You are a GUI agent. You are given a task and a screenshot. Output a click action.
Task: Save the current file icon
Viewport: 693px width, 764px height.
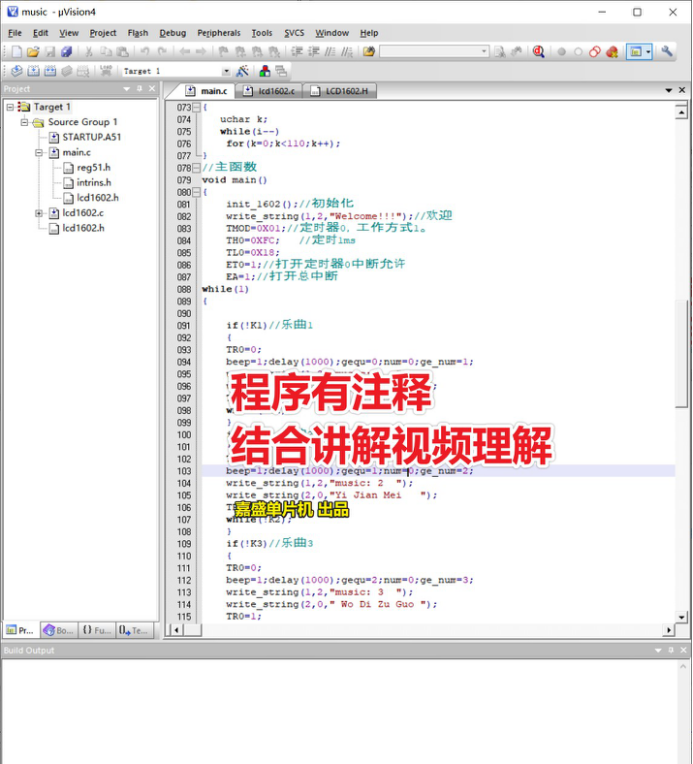click(50, 52)
